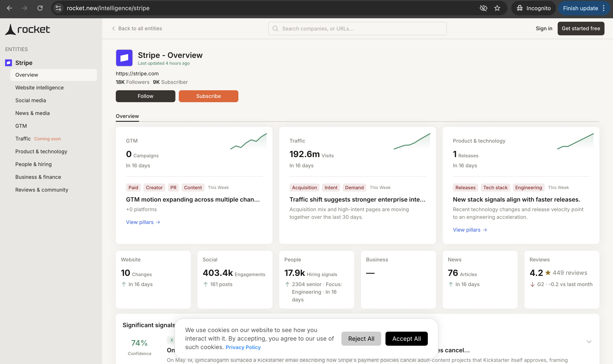
Task: Click the Tech stack tag
Action: [x=495, y=187]
